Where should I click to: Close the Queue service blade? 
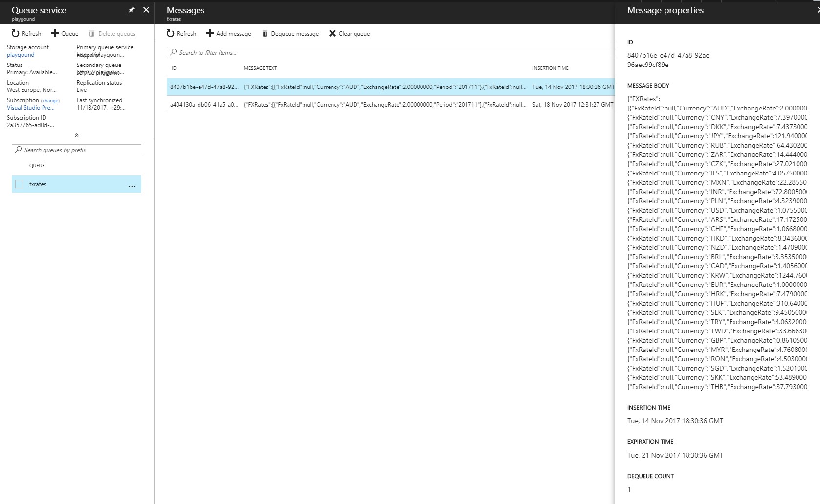point(146,10)
